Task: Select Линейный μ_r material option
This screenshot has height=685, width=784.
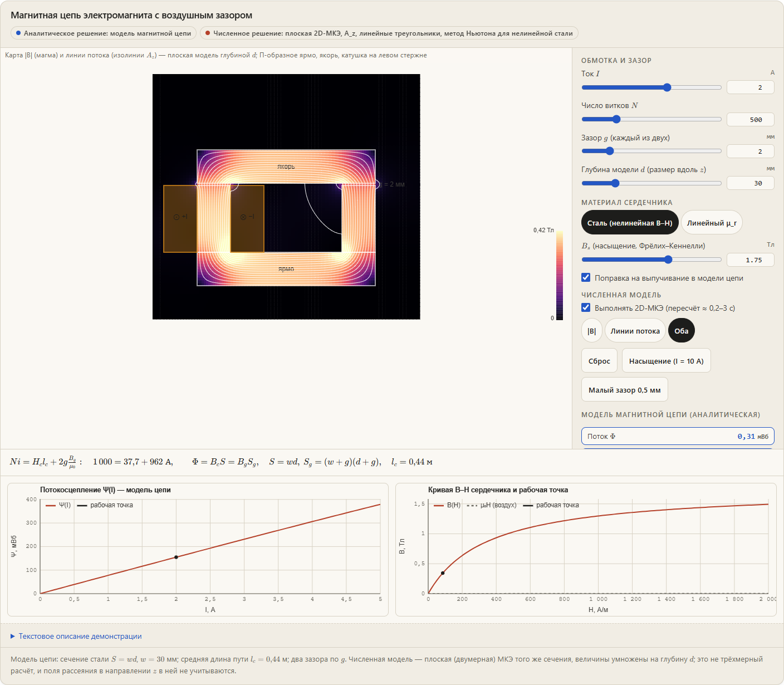Action: click(712, 223)
